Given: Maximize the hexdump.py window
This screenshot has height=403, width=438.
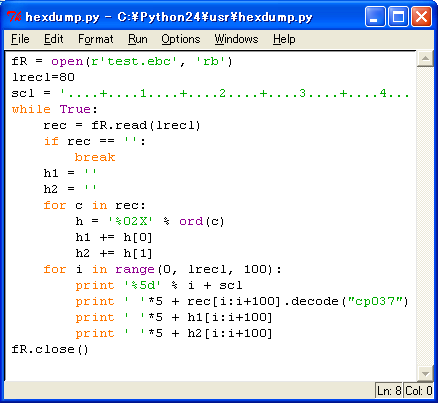Looking at the screenshot, I should click(x=398, y=16).
